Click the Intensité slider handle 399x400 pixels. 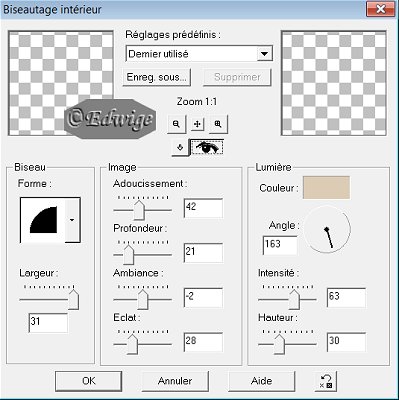[294, 299]
